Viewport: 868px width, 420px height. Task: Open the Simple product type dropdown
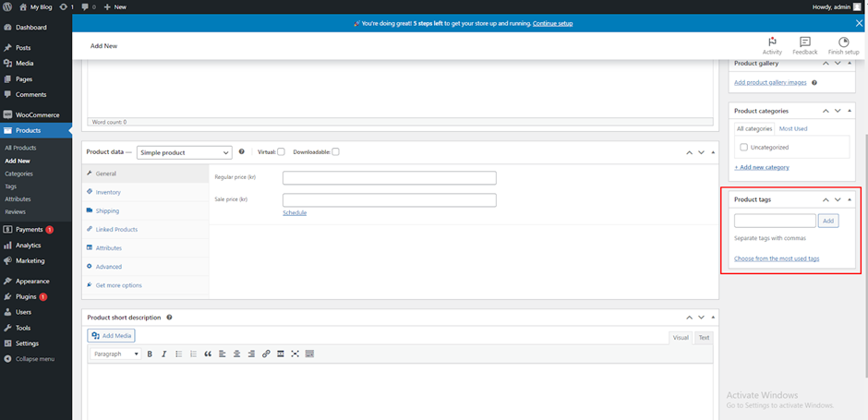pos(184,152)
